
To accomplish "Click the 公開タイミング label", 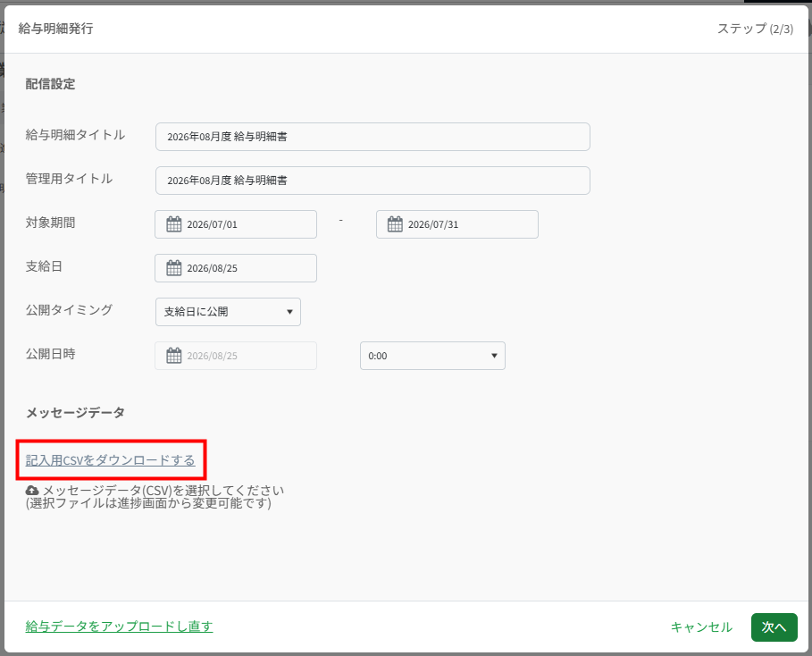I will tap(69, 310).
